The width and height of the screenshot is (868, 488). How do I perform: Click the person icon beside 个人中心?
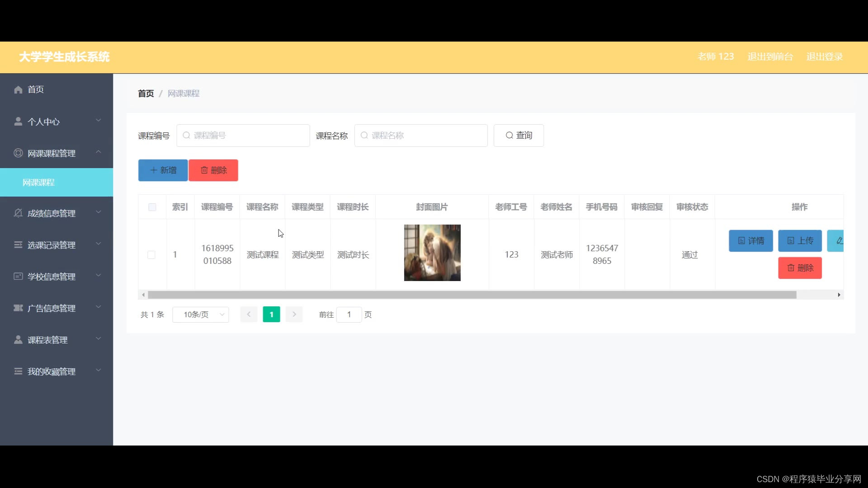click(x=18, y=122)
